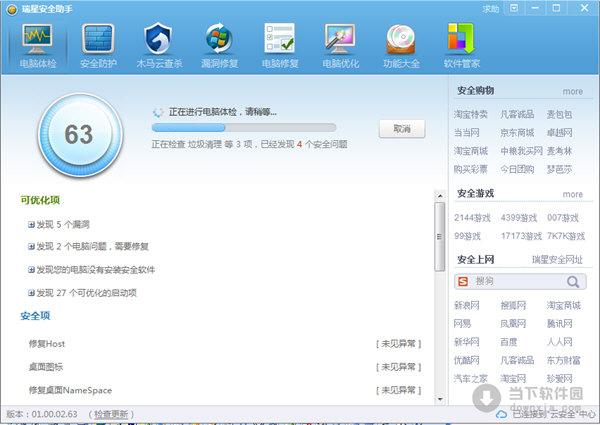This screenshot has height=425, width=600.
Task: Click the 修复Host row text
Action: coord(47,344)
